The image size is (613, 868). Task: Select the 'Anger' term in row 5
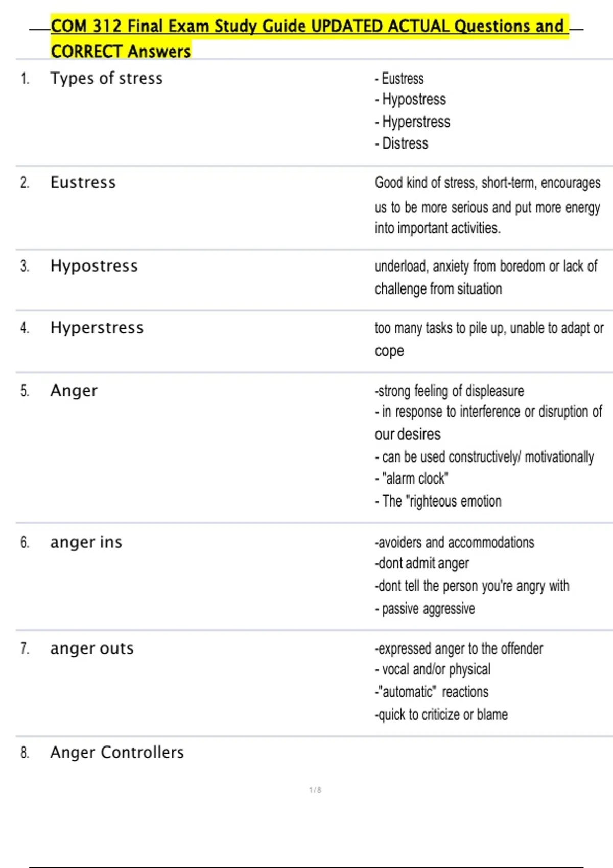click(74, 391)
